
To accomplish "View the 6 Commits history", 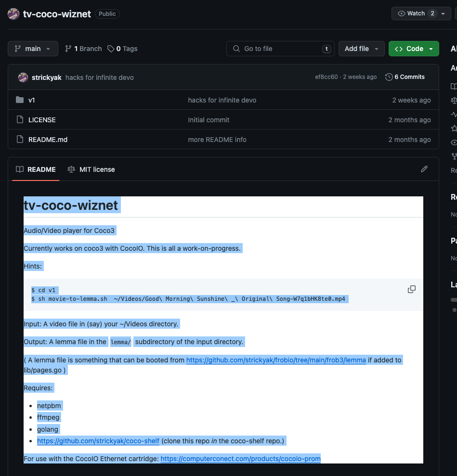I will [405, 77].
